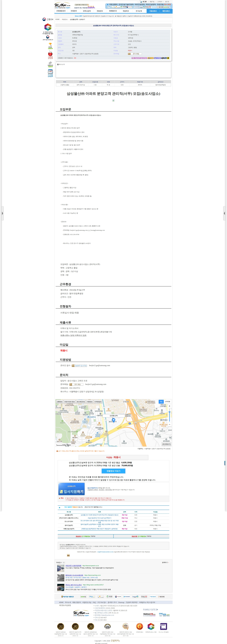
Task: Open 동일직종 인기채용정보 TOP10 tab
Action: coord(141,536)
